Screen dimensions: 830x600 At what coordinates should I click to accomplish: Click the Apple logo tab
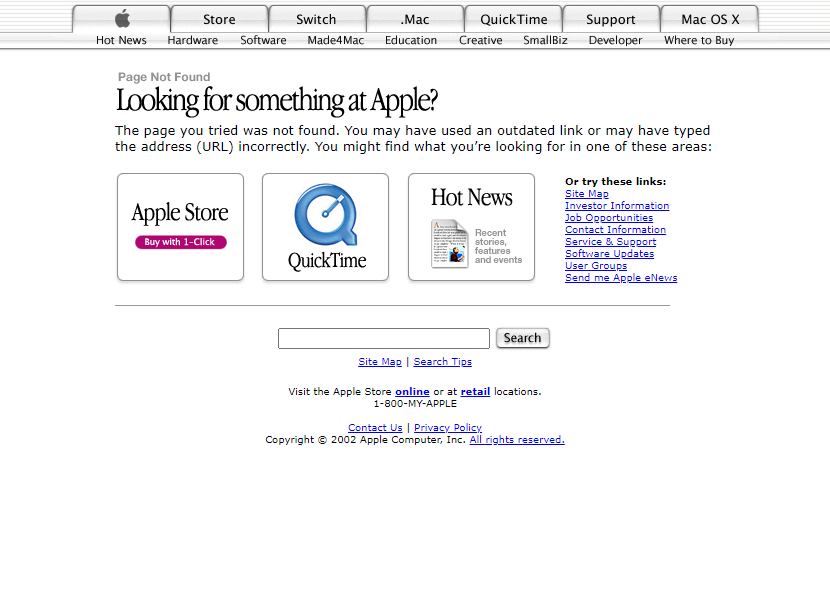121,19
